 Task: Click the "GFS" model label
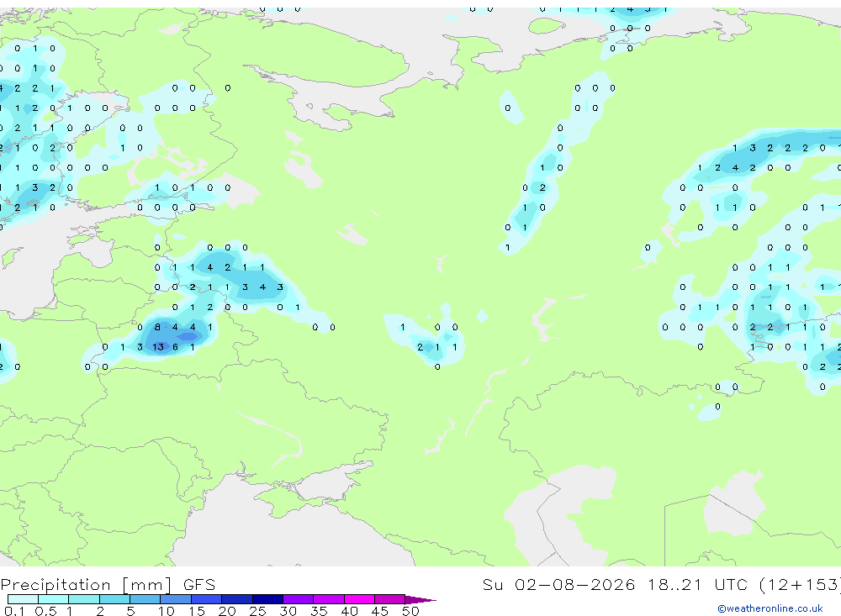(199, 585)
